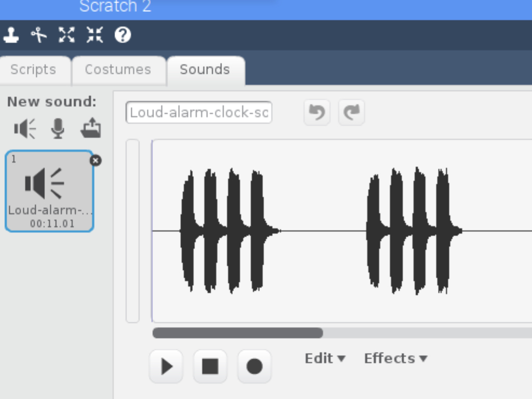
Task: Record new sound with microphone icon
Action: [x=58, y=129]
